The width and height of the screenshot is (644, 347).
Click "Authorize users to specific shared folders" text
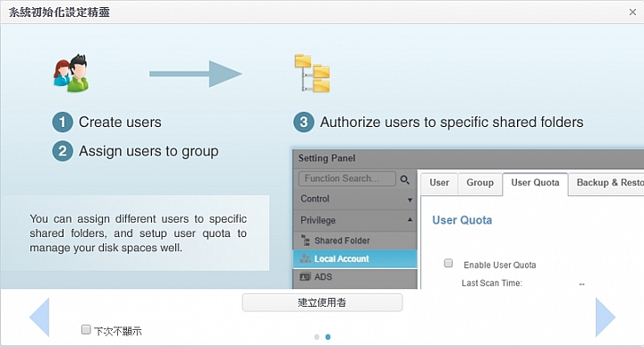coord(452,123)
